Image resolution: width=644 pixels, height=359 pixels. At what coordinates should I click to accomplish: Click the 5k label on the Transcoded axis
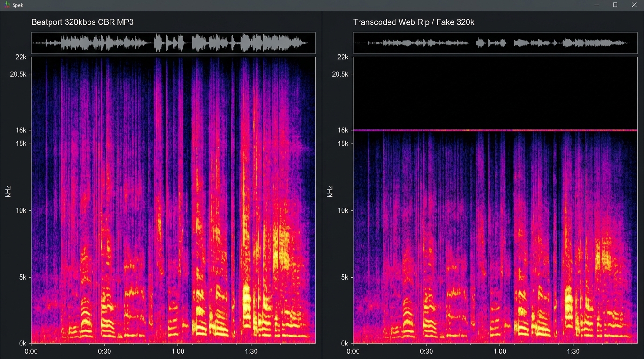345,277
